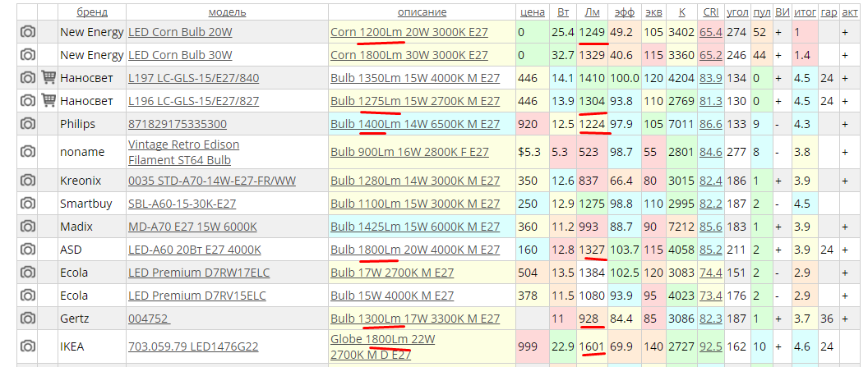Sort by CRI column header

click(x=711, y=12)
